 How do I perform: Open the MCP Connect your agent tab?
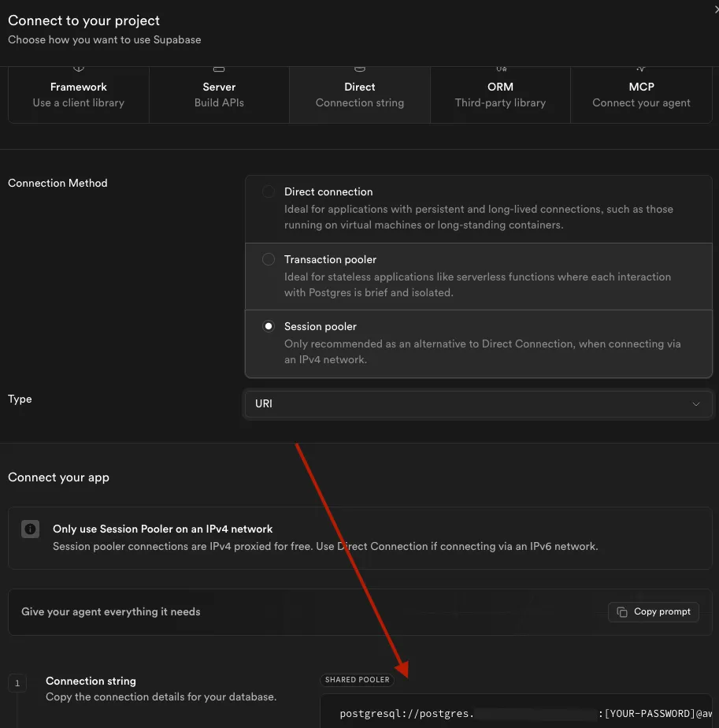tap(641, 95)
